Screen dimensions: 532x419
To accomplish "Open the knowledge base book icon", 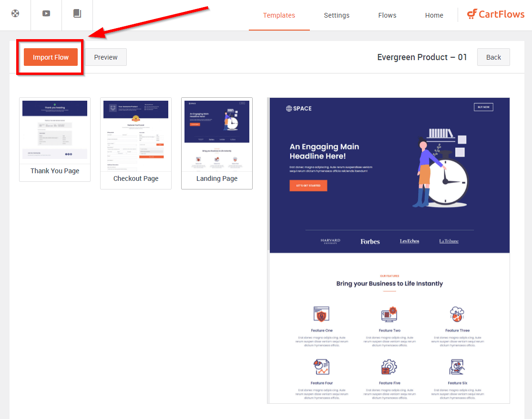I will [77, 13].
